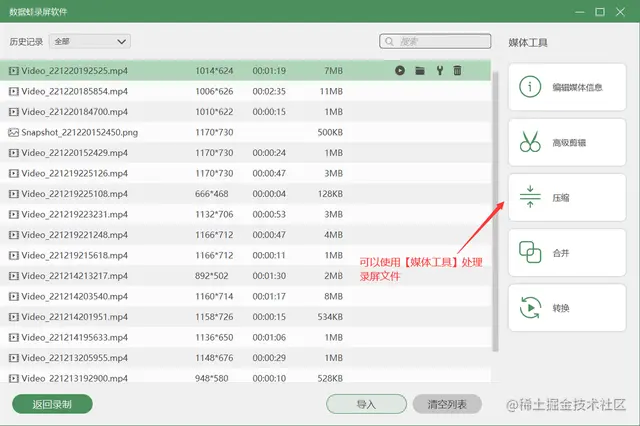Delete selected recording with trash icon
The height and width of the screenshot is (426, 640).
[457, 71]
